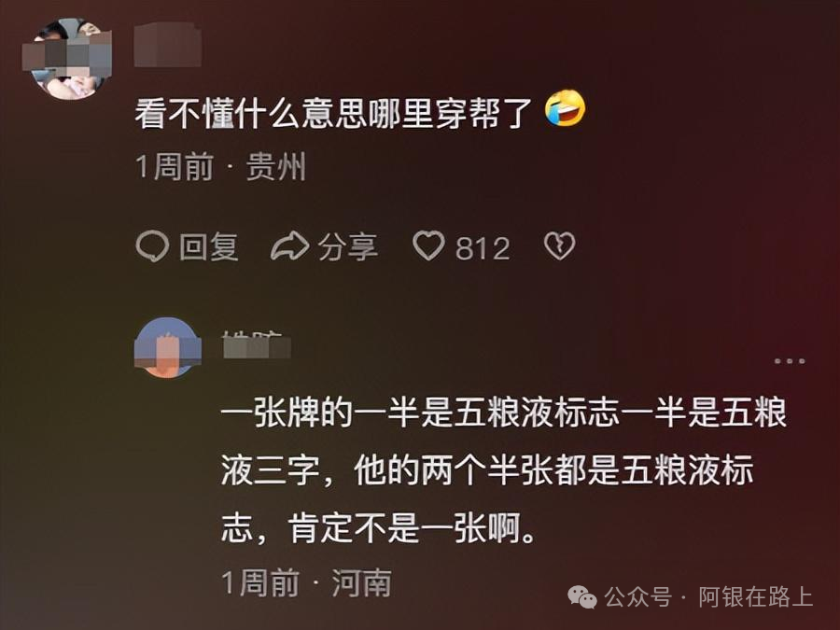Screen dimensions: 840x630
Task: Click the 阿银在路上 account name
Action: 755,597
